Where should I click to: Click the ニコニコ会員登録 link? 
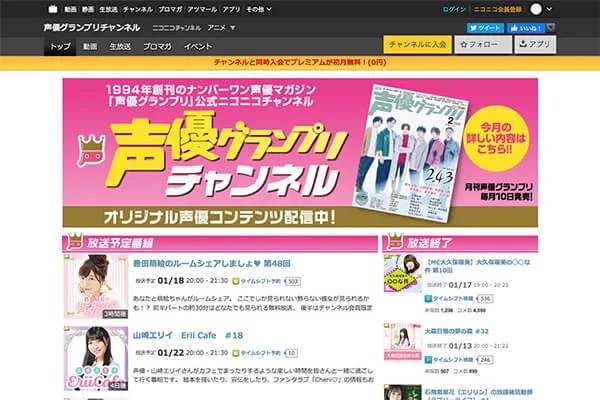pos(497,9)
